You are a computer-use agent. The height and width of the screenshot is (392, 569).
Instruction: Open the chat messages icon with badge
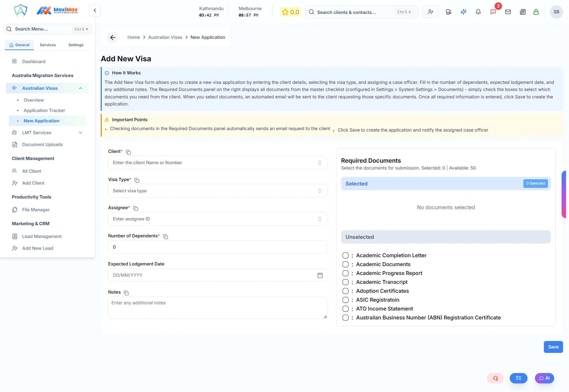[x=493, y=12]
